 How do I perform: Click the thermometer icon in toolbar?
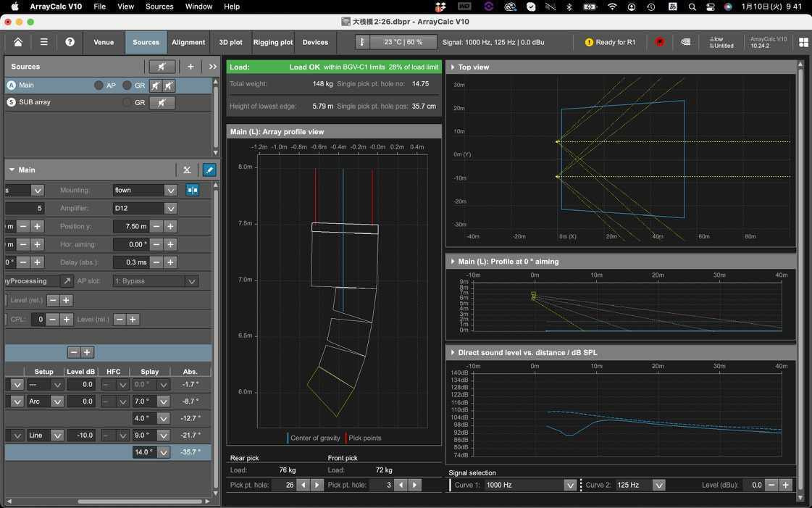click(362, 42)
